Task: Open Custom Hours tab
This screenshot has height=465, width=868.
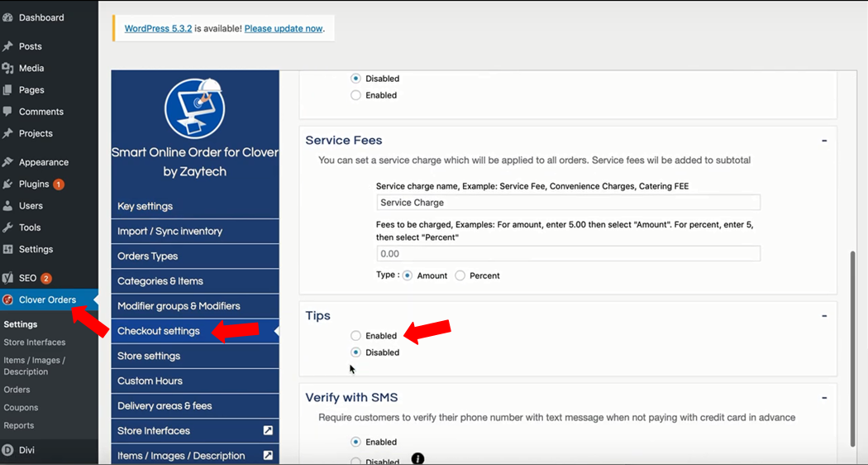Action: [x=195, y=381]
